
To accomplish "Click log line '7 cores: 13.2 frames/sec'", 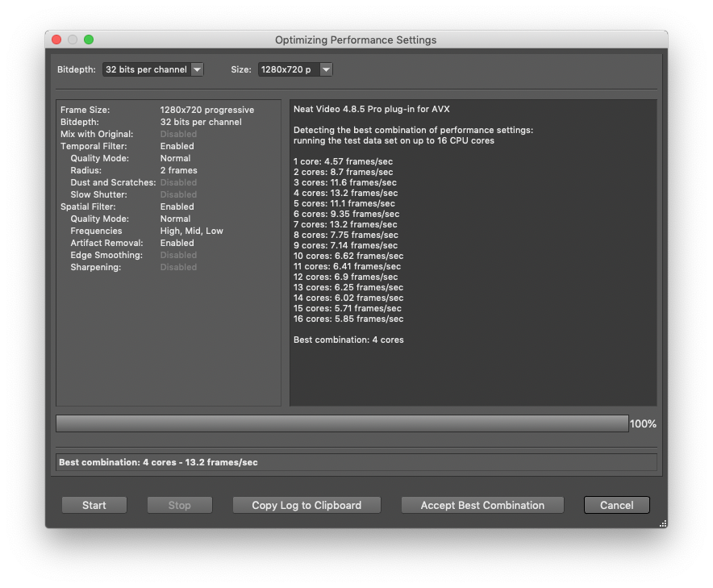I will [x=345, y=224].
